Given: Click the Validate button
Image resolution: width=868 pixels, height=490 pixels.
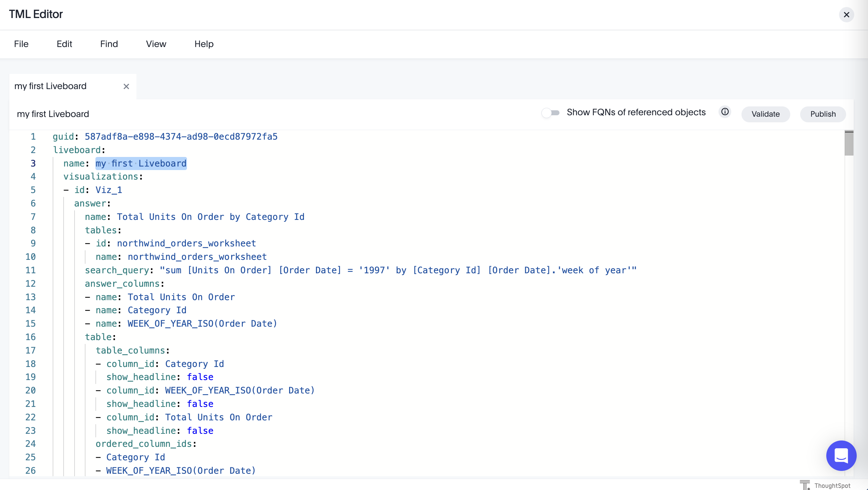Looking at the screenshot, I should pos(766,114).
